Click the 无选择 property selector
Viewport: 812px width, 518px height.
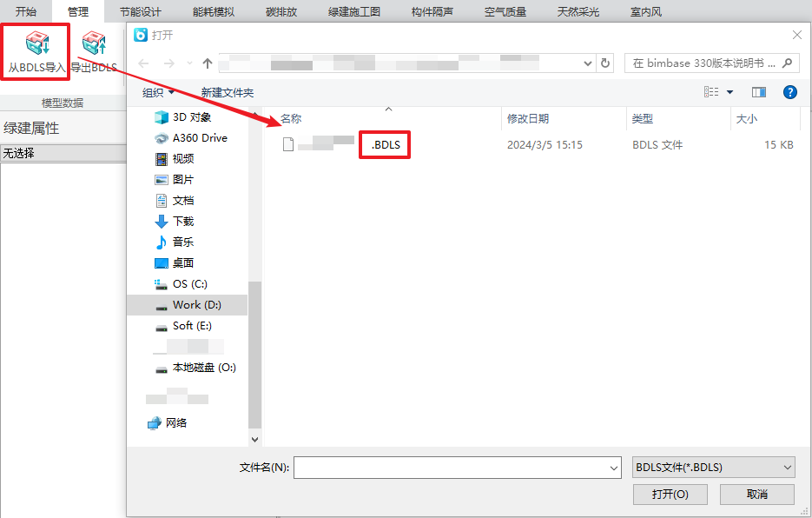tap(63, 153)
